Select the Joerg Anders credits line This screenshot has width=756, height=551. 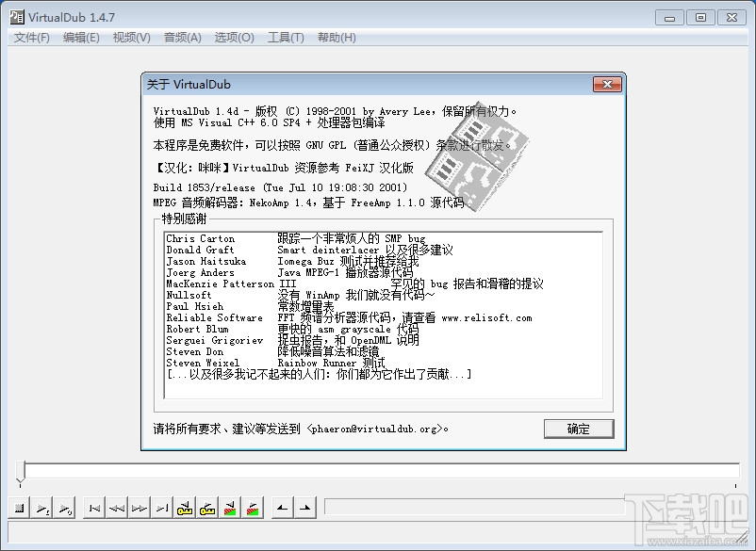(289, 272)
